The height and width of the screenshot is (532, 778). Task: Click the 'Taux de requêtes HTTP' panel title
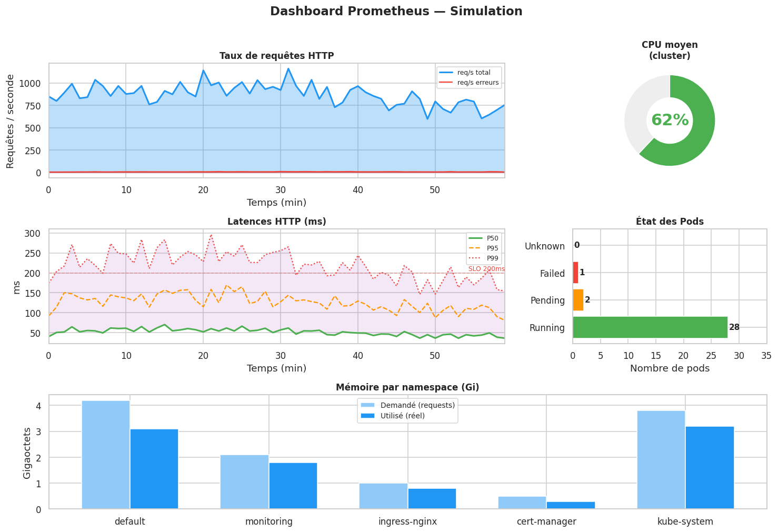click(276, 56)
